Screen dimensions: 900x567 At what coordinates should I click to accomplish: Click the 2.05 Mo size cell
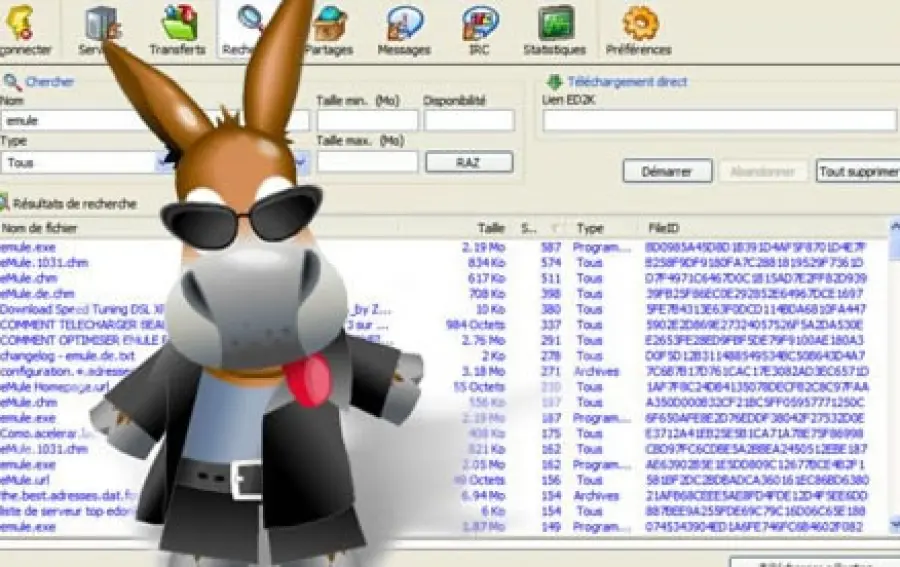(x=483, y=464)
